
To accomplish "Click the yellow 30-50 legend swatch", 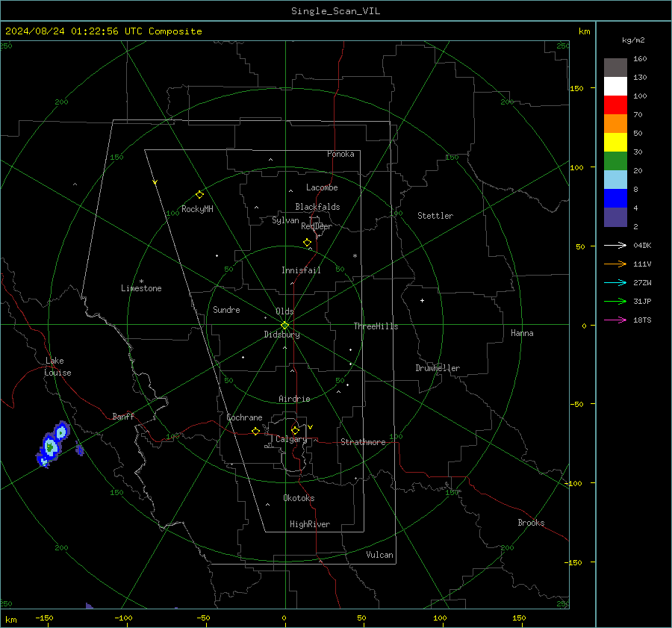I will [x=615, y=143].
